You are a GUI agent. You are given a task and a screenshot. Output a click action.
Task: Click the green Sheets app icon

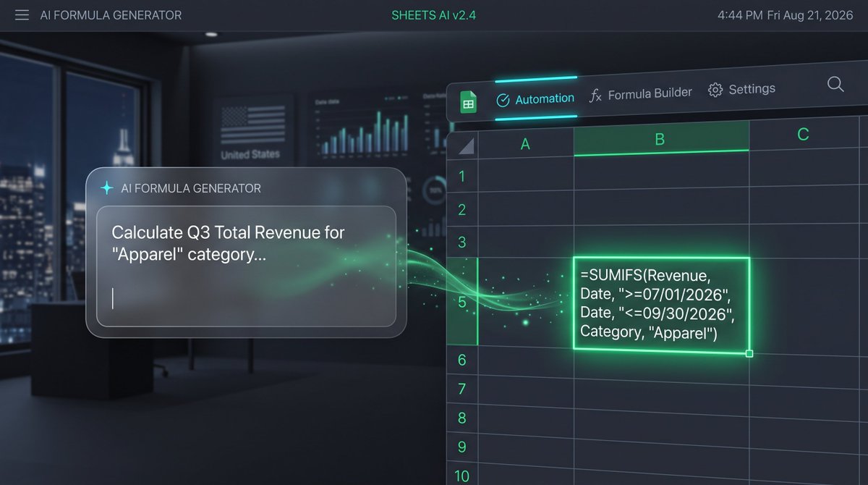[x=468, y=103]
